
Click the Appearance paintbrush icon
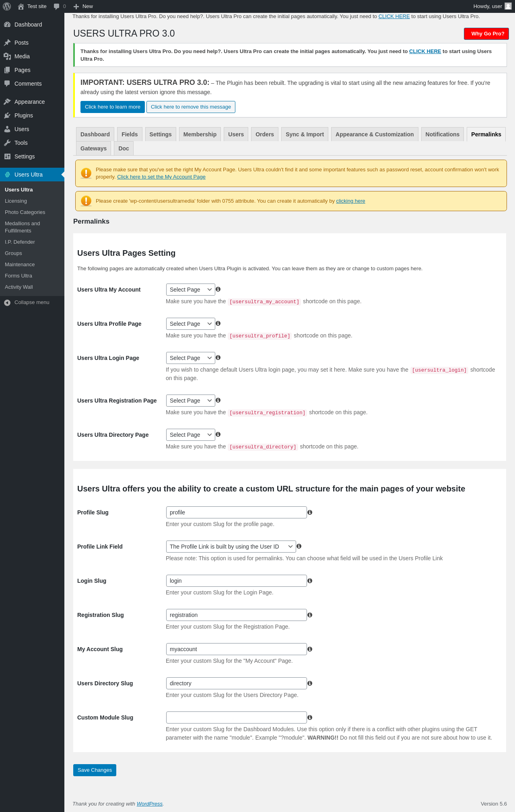pyautogui.click(x=7, y=102)
